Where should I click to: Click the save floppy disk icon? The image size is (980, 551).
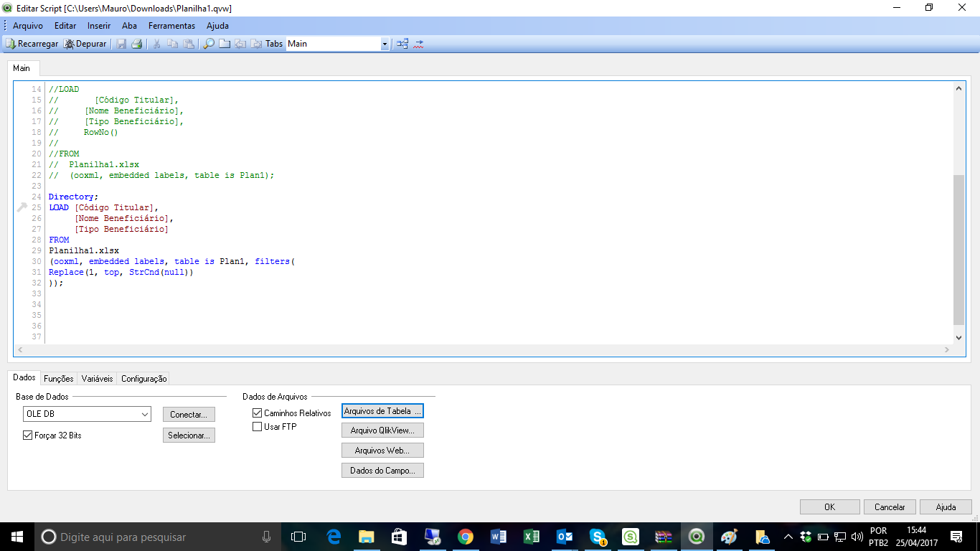[121, 44]
